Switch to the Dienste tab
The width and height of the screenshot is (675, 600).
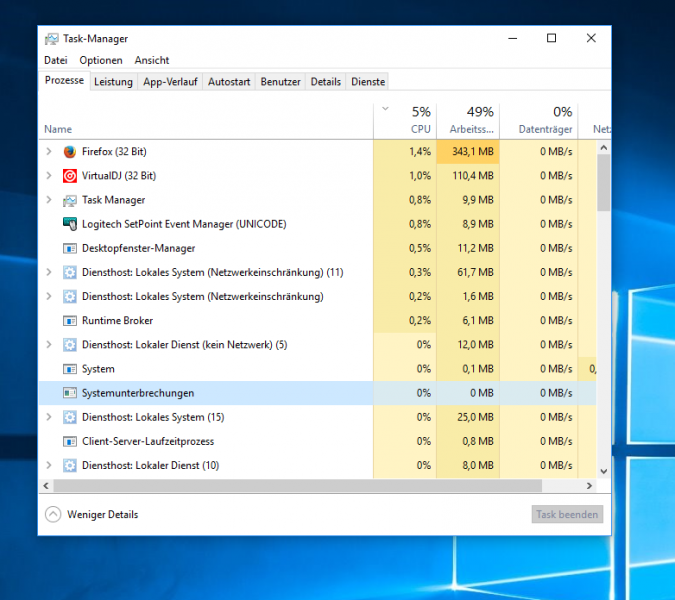[368, 82]
